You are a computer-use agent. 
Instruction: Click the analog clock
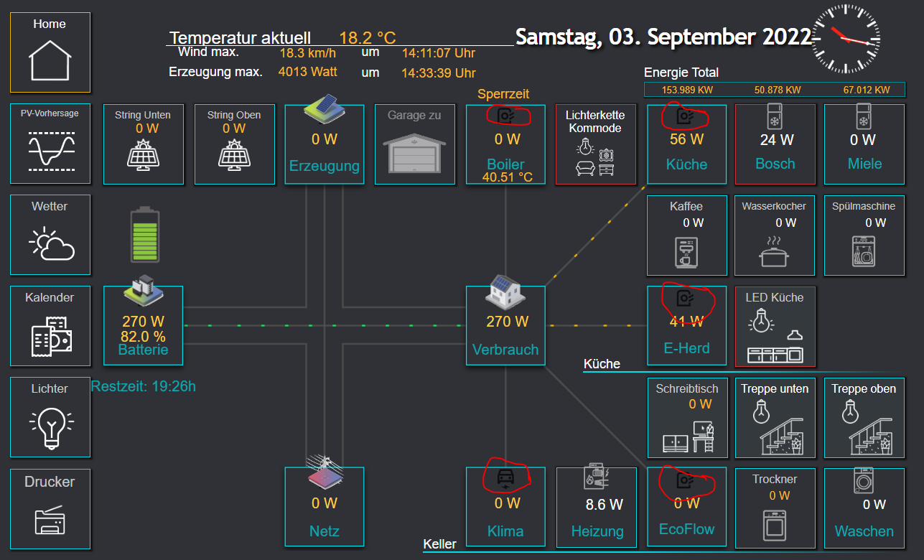pyautogui.click(x=846, y=38)
